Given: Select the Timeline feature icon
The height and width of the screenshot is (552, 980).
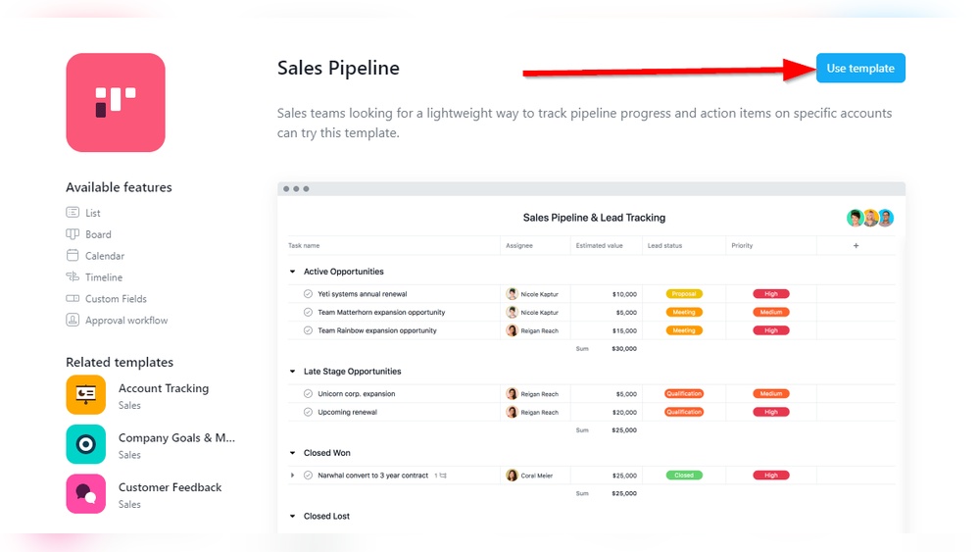Looking at the screenshot, I should (x=73, y=276).
